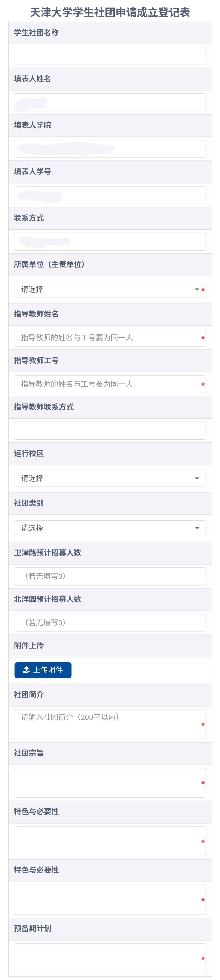
Task: Focus the 填表人学号 field
Action: click(110, 195)
